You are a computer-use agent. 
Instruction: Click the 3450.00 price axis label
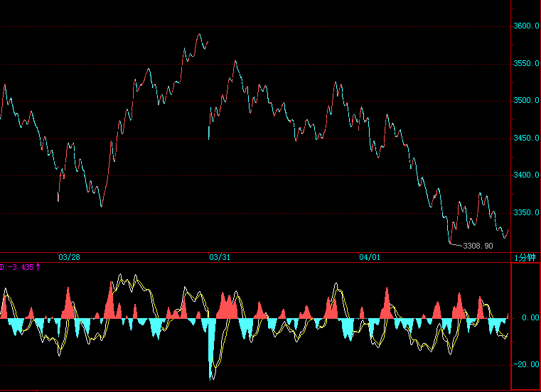point(527,138)
